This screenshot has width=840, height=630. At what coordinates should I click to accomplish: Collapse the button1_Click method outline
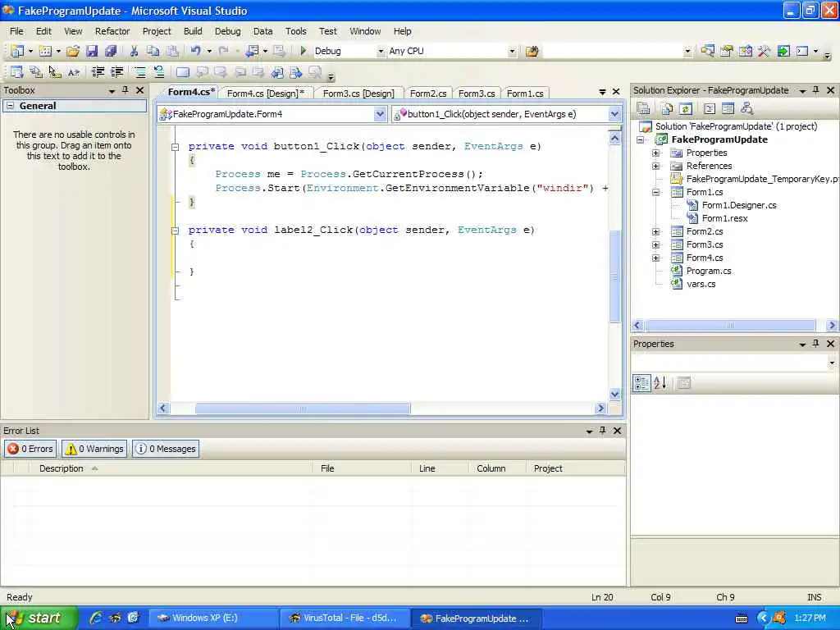click(x=175, y=147)
